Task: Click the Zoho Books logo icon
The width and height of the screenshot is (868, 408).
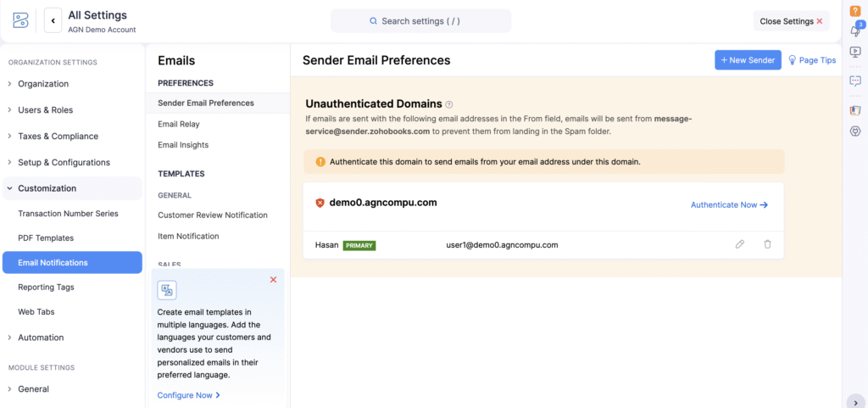Action: pos(20,20)
